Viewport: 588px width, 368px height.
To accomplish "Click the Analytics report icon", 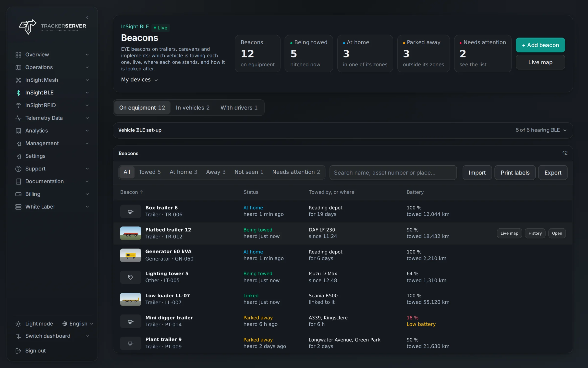I will point(18,131).
